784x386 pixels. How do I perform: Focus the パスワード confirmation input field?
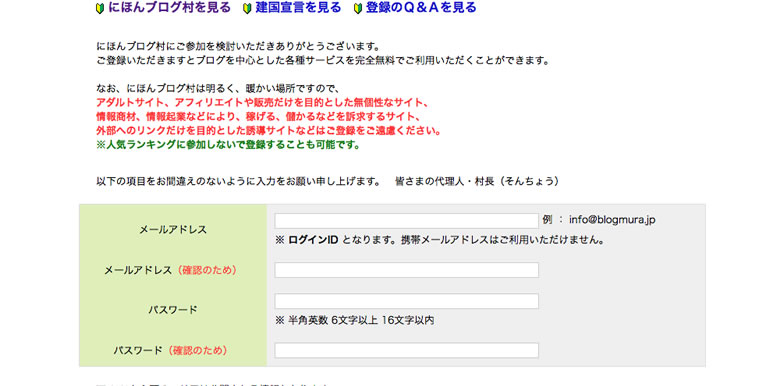click(x=406, y=350)
